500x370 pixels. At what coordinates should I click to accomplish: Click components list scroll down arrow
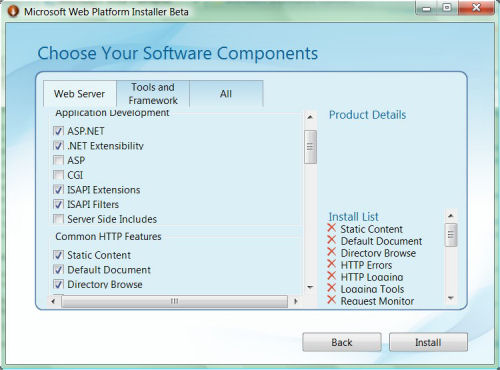point(310,287)
